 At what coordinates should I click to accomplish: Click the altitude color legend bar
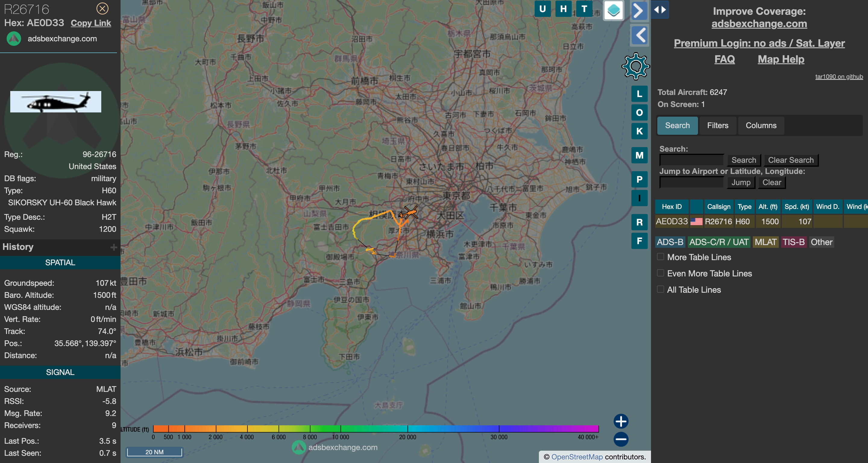click(x=376, y=429)
